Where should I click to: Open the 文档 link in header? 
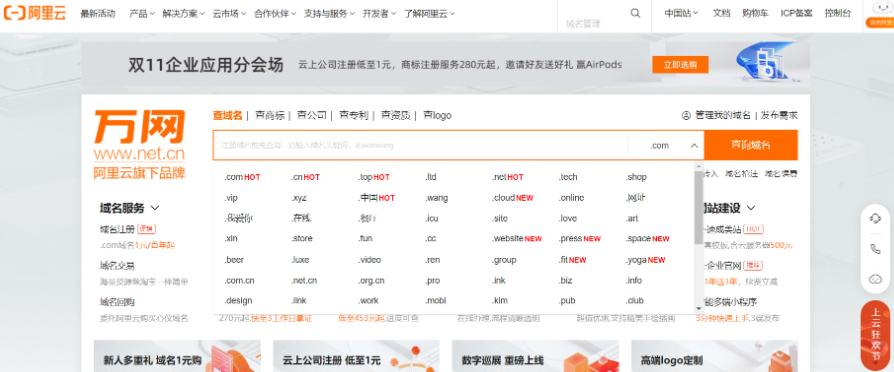pos(721,14)
